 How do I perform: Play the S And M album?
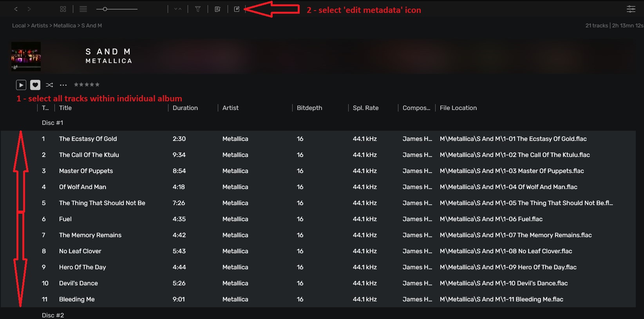21,85
